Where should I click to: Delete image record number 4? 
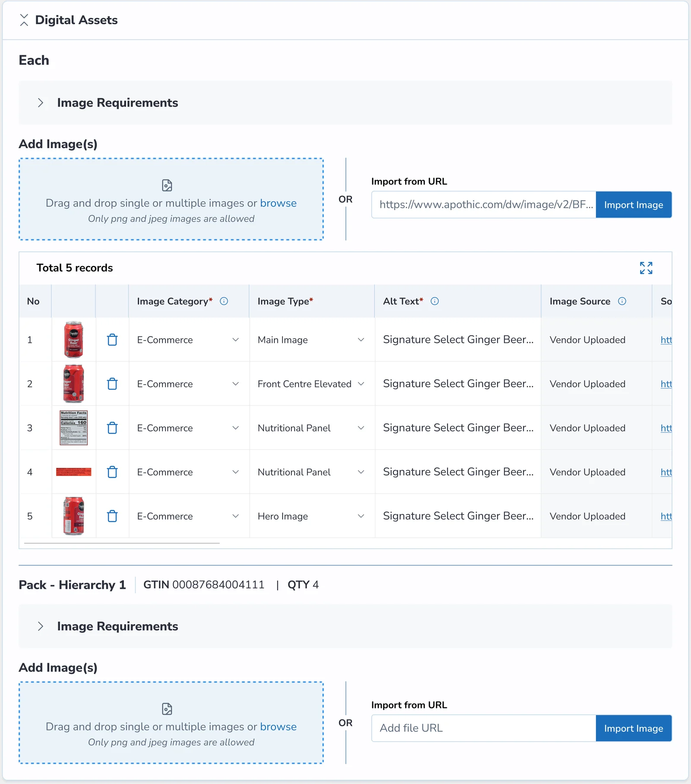112,472
